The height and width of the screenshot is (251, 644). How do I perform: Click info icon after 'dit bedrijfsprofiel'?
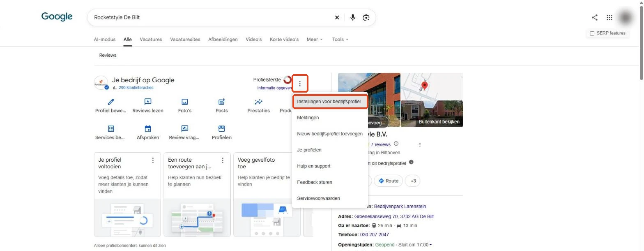click(411, 162)
